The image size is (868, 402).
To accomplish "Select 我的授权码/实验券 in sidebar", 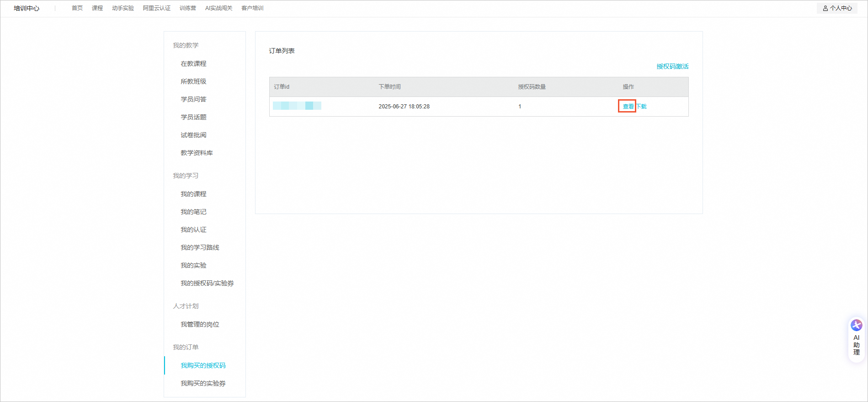I will (207, 283).
